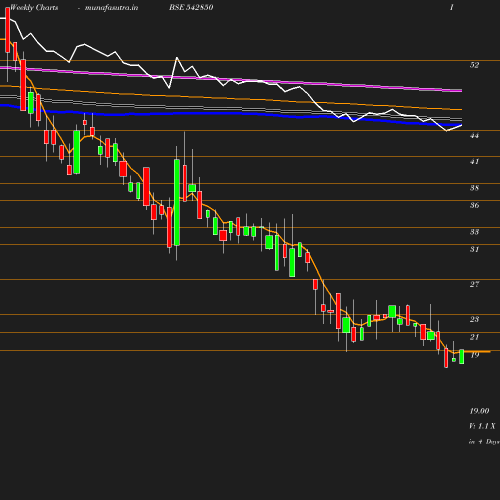500x500 pixels.
Task: Click the price axis label 38
Action: point(474,188)
